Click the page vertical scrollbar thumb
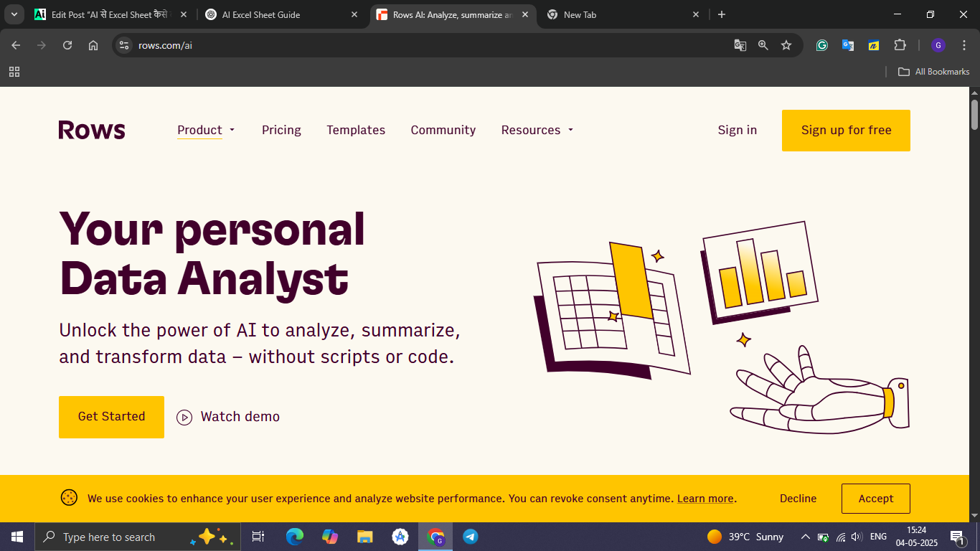The width and height of the screenshot is (980, 551). pos(974,115)
